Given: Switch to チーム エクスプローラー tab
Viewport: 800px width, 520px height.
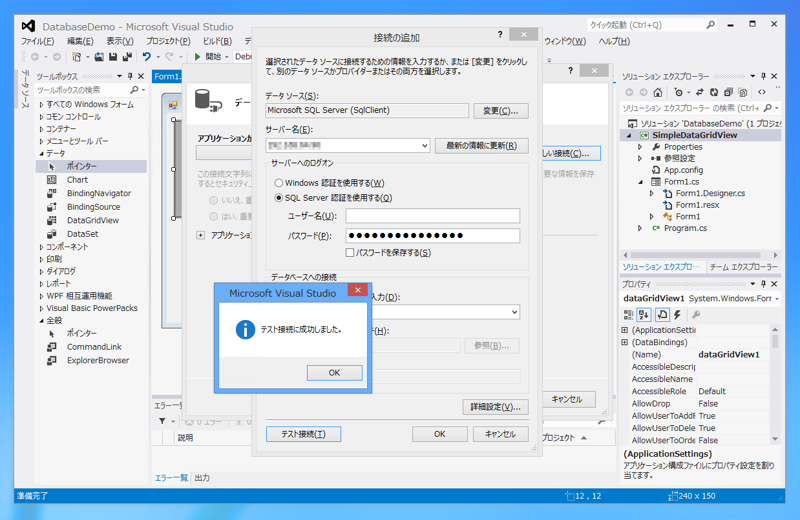Looking at the screenshot, I should tap(743, 267).
